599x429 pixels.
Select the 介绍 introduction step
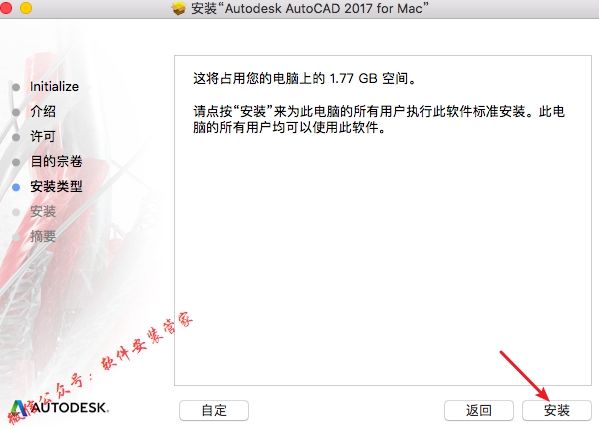coord(43,112)
